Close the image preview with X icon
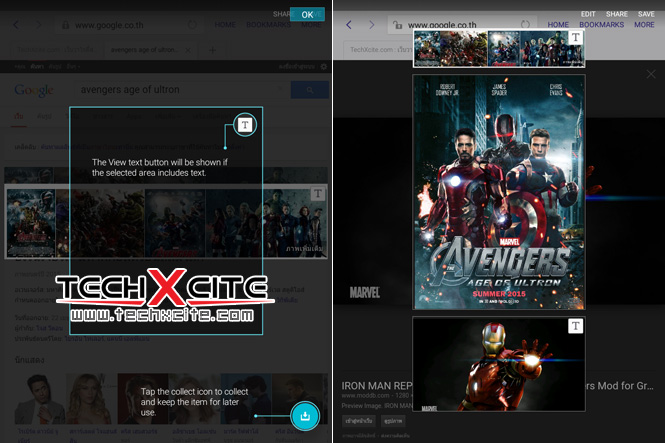Screen dimensions: 665x443 click(x=651, y=74)
